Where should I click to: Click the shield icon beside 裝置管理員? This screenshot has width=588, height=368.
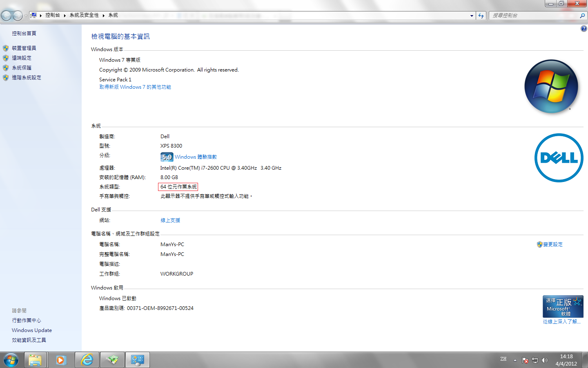coord(6,48)
